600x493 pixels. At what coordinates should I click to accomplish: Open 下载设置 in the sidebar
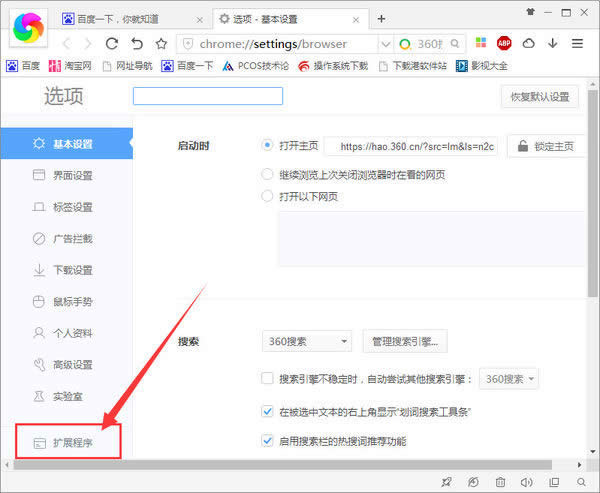67,270
